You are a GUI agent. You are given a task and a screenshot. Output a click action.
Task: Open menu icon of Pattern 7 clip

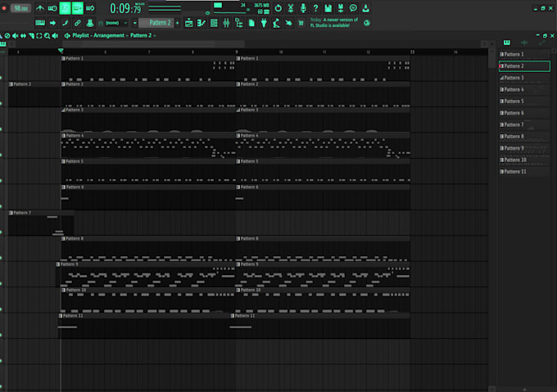[11, 213]
